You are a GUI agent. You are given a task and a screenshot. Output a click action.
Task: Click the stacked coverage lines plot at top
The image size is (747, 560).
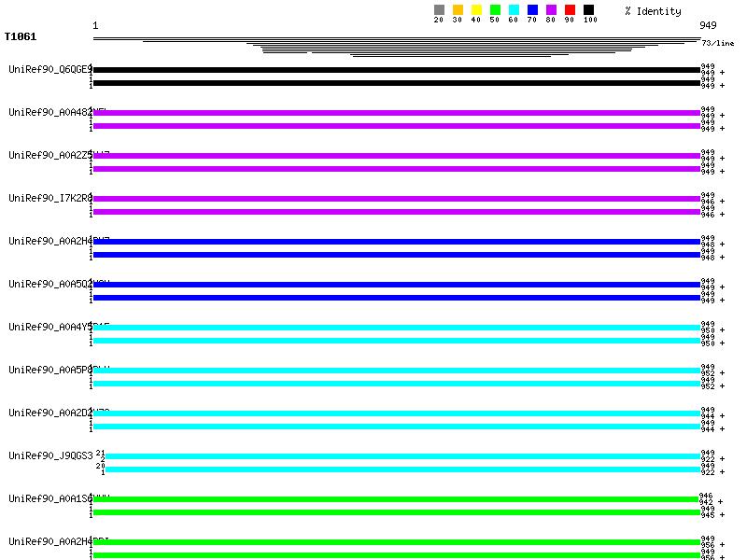[397, 46]
